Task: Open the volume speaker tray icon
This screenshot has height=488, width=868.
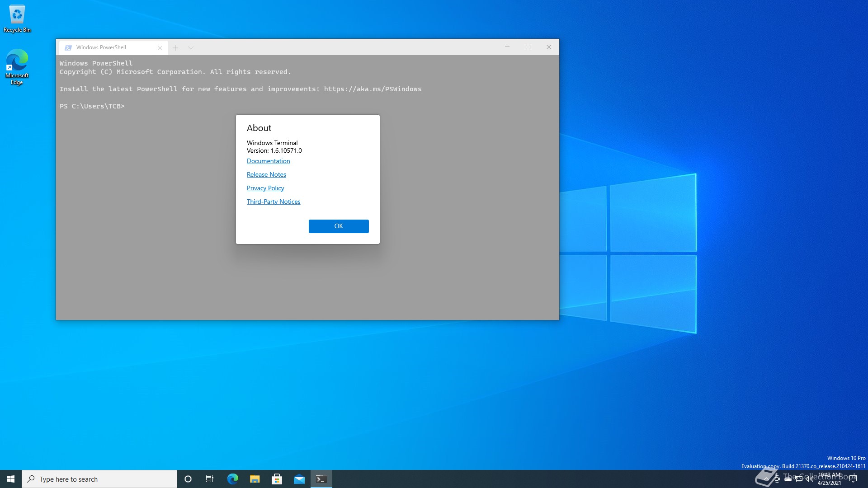Action: pos(810,479)
